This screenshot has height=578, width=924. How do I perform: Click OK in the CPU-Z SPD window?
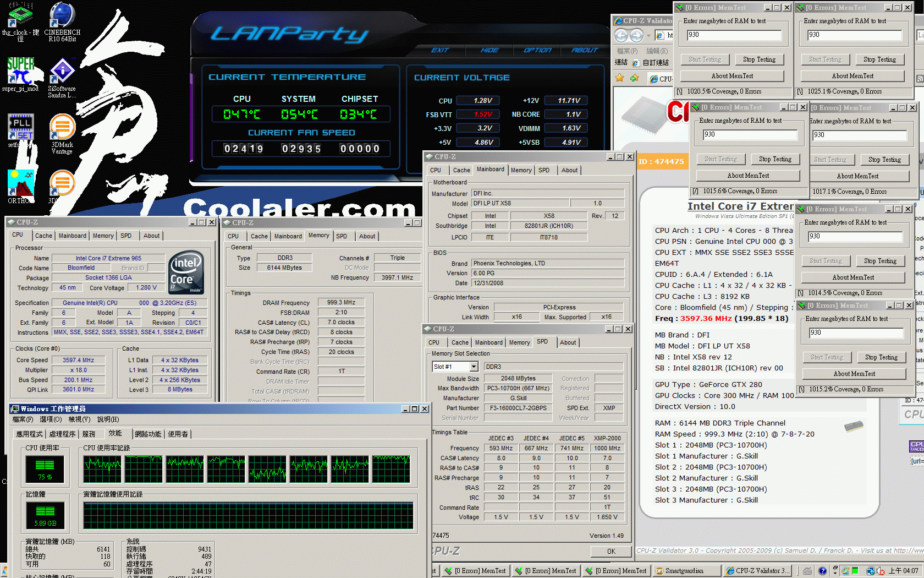coord(611,551)
